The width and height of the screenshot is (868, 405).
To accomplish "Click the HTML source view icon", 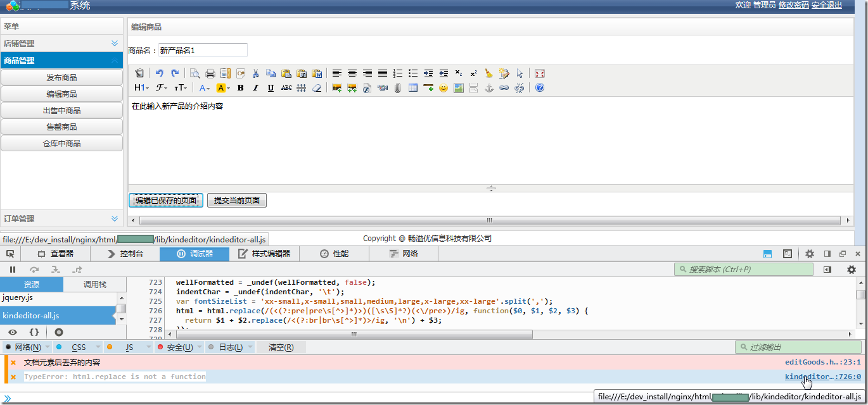I will tap(139, 73).
